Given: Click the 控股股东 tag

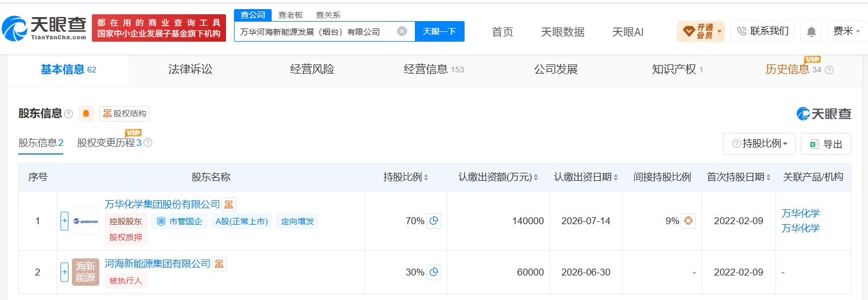Looking at the screenshot, I should pos(126,221).
